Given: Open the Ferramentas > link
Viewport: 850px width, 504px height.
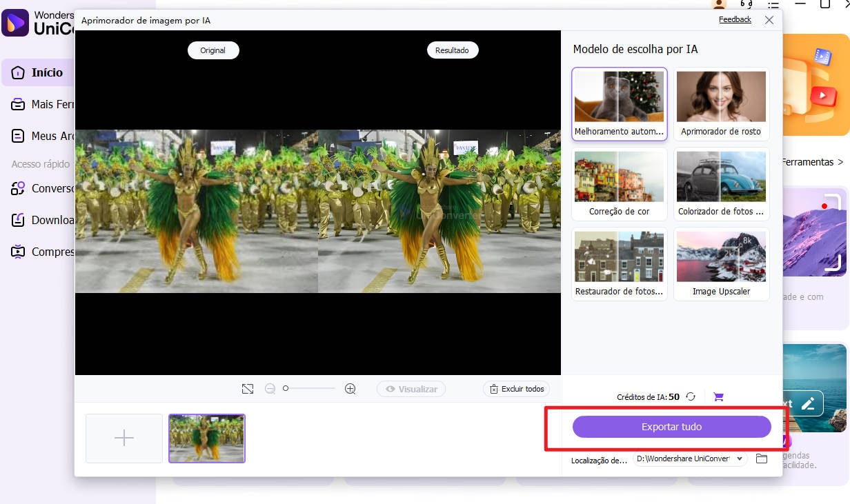Looking at the screenshot, I should click(813, 162).
